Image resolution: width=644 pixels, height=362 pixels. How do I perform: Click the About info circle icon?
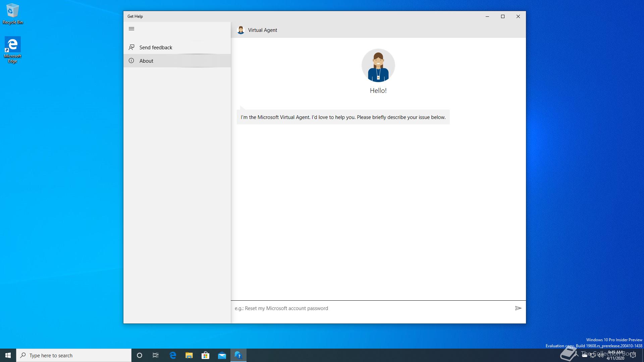point(131,61)
